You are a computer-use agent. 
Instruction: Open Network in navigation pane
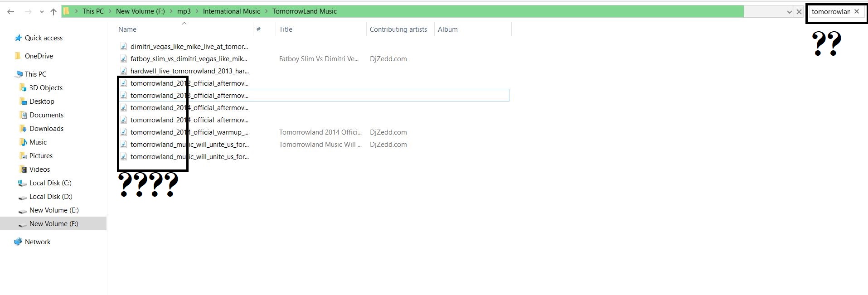pos(38,242)
